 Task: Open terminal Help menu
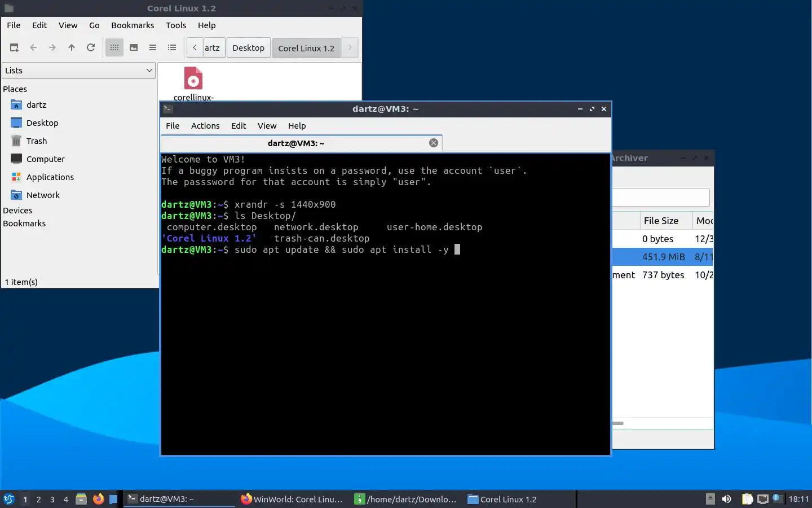(x=297, y=126)
